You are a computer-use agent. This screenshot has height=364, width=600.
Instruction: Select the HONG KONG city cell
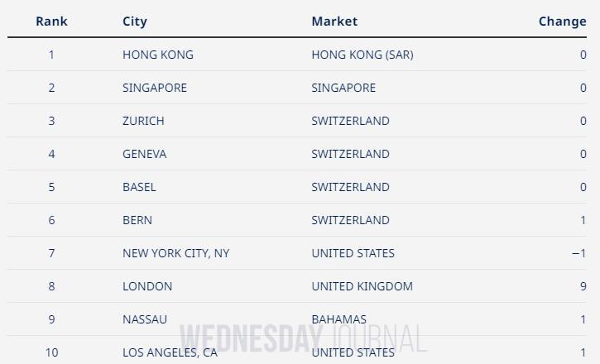coord(158,55)
